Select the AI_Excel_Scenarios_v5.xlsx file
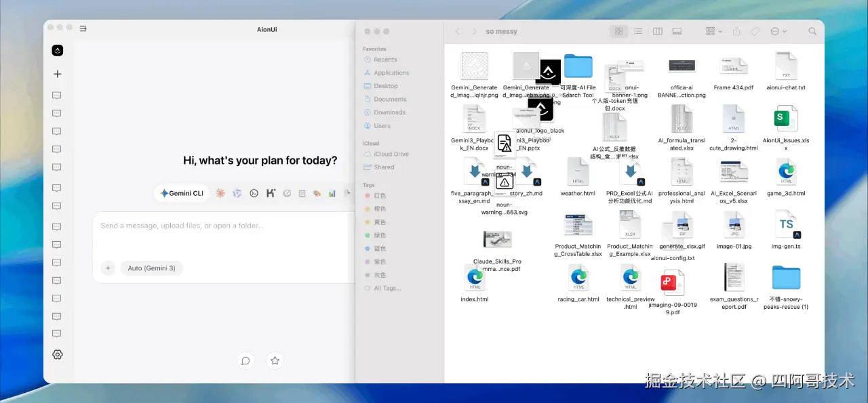Screen dimensions: 868x403 (733, 172)
